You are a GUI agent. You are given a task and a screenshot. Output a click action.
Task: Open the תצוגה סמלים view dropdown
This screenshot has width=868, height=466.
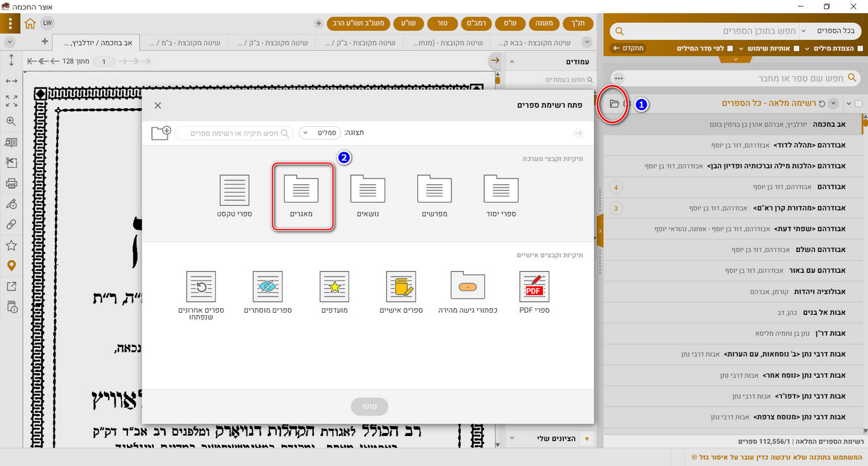(320, 133)
